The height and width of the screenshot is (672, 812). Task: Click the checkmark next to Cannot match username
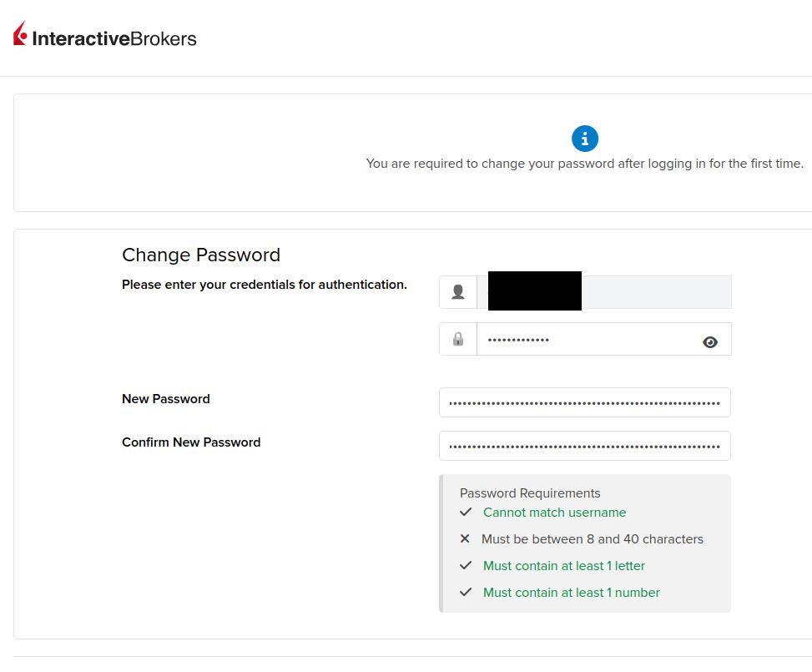click(466, 512)
